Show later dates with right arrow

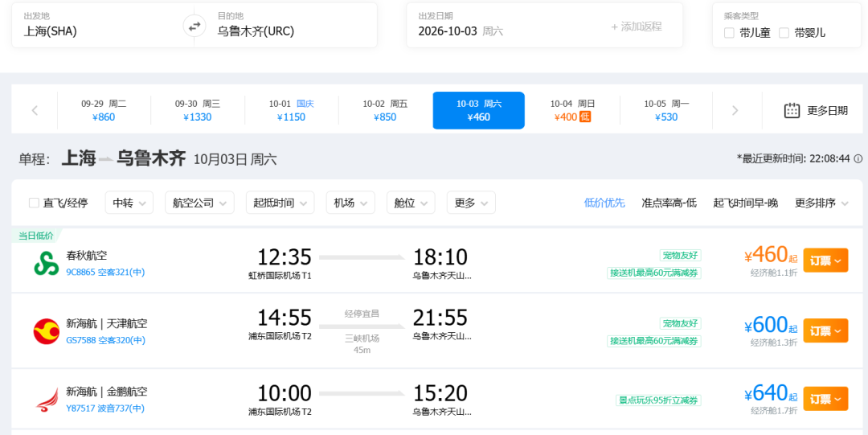click(735, 110)
